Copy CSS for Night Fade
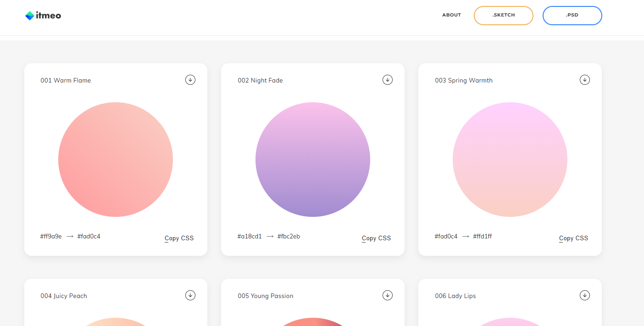Screen dimensions: 644x326 coord(377,238)
